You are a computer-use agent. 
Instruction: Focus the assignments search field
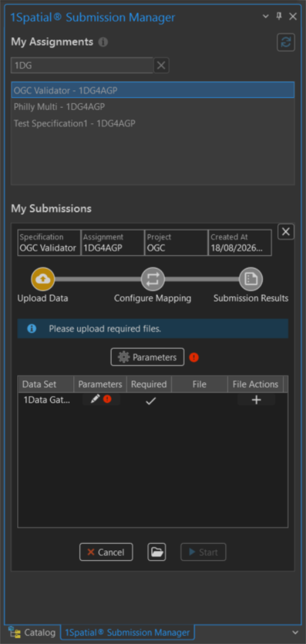82,65
